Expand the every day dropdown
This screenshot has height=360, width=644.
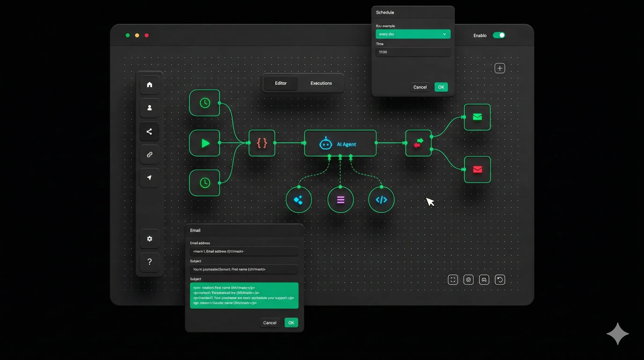pyautogui.click(x=413, y=34)
